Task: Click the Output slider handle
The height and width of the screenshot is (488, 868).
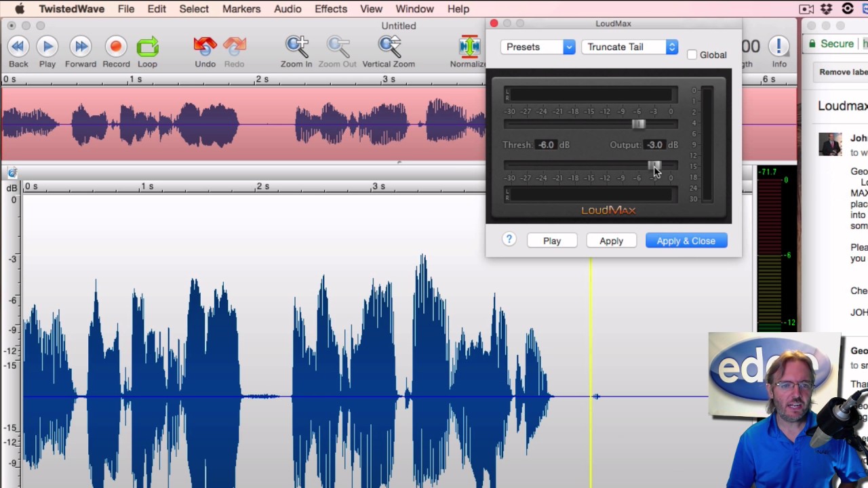Action: [654, 165]
